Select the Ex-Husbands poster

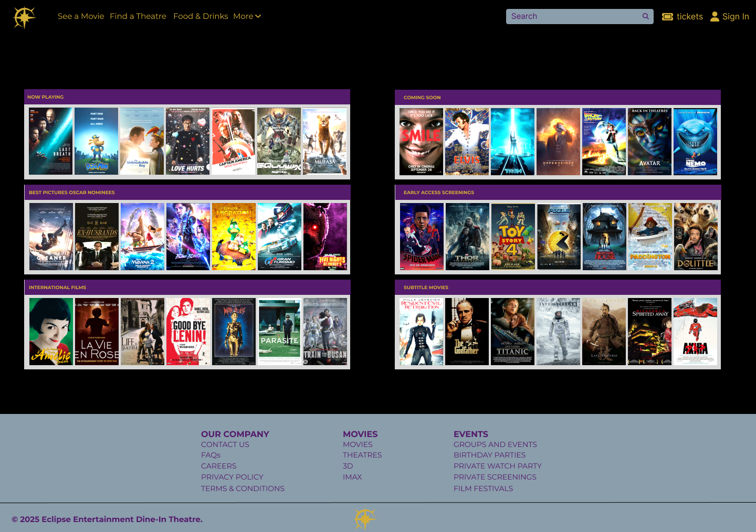point(97,237)
